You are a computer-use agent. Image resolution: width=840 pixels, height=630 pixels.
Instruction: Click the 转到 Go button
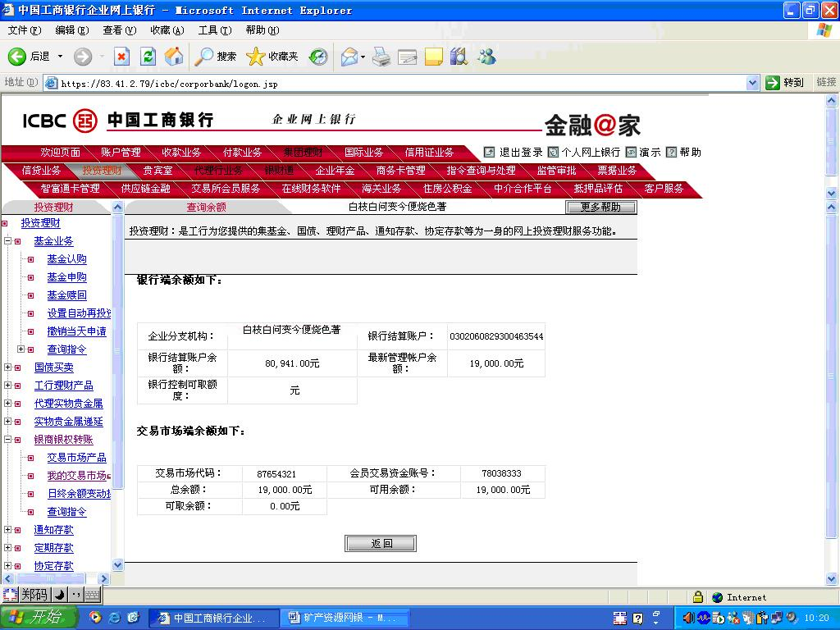pos(787,83)
